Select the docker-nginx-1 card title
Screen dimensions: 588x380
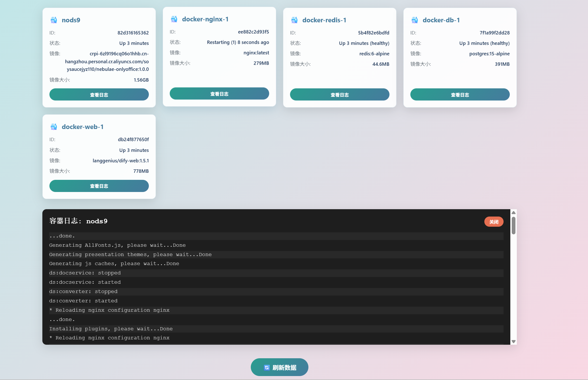[x=205, y=19]
